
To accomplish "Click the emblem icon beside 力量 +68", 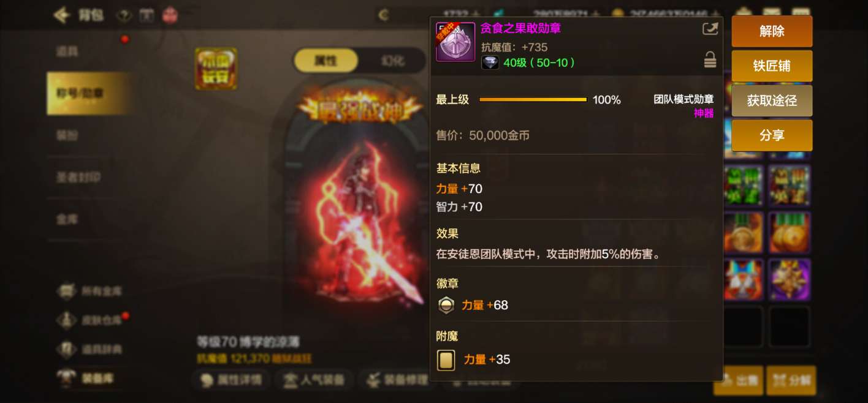I will tap(446, 305).
